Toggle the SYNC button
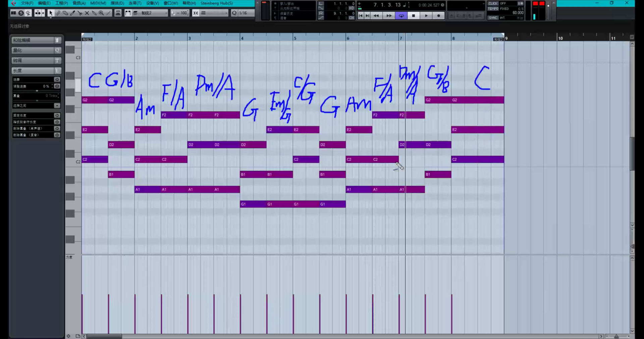This screenshot has height=339, width=644. [493, 18]
